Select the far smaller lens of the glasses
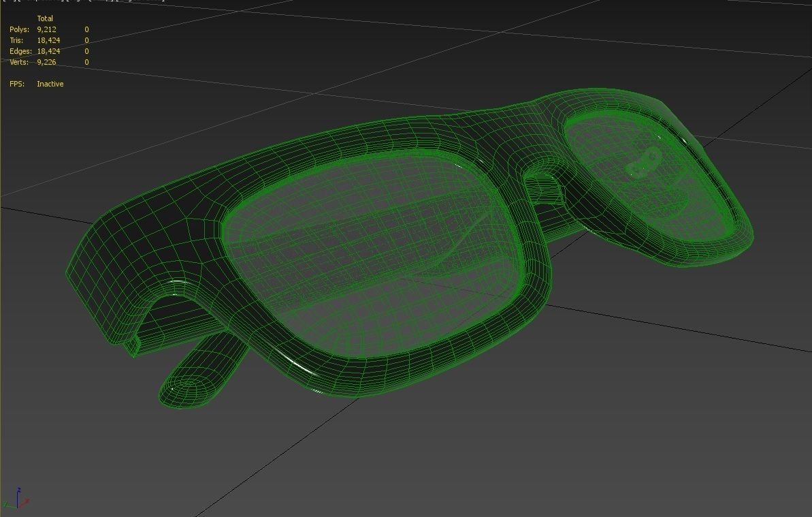The height and width of the screenshot is (517, 812). tap(650, 176)
